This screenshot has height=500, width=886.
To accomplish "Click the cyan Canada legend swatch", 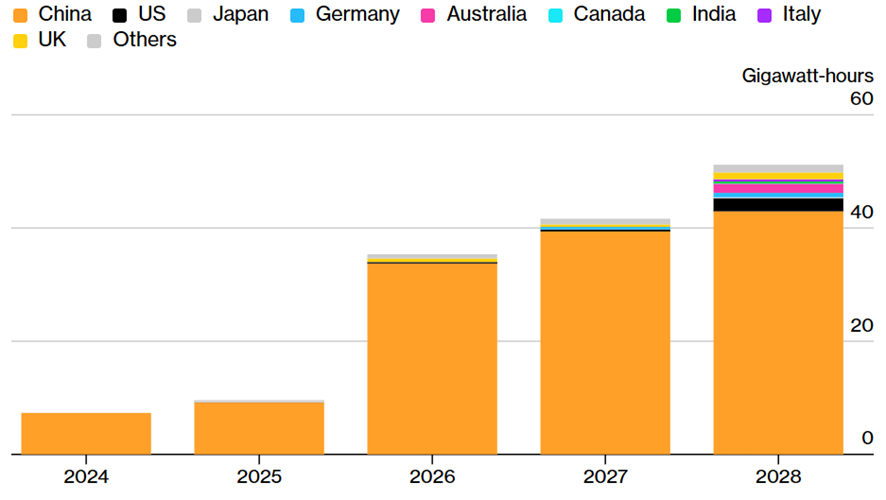I will coord(553,15).
